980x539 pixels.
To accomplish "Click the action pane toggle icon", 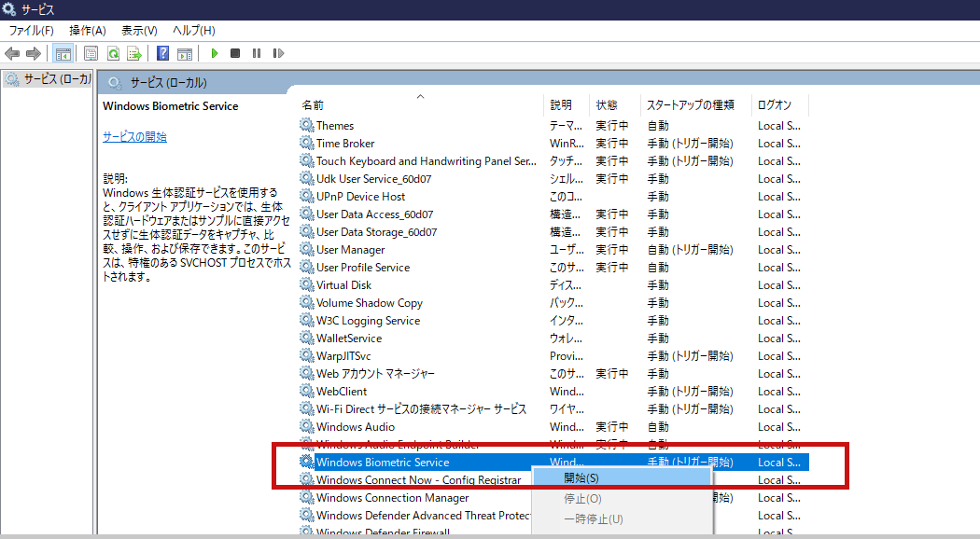I will pos(185,54).
